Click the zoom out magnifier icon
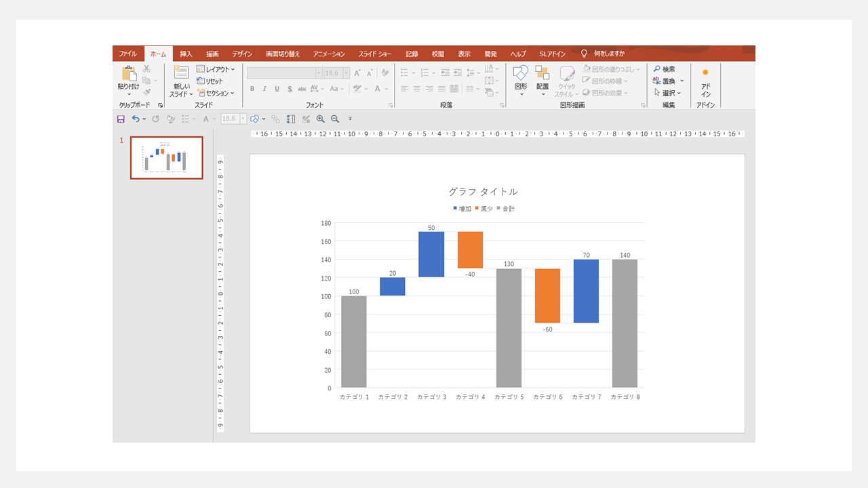 tap(334, 119)
